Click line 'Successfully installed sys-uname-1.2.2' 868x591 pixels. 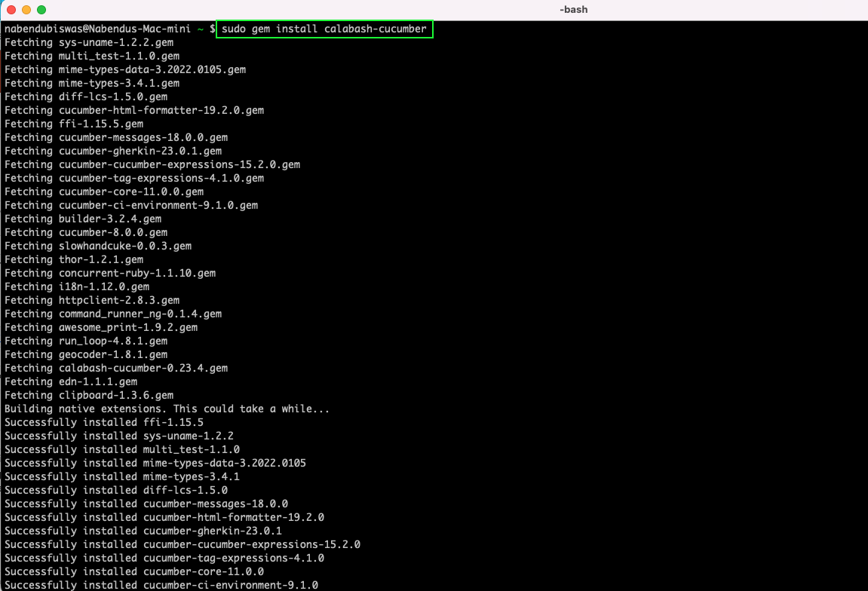119,436
